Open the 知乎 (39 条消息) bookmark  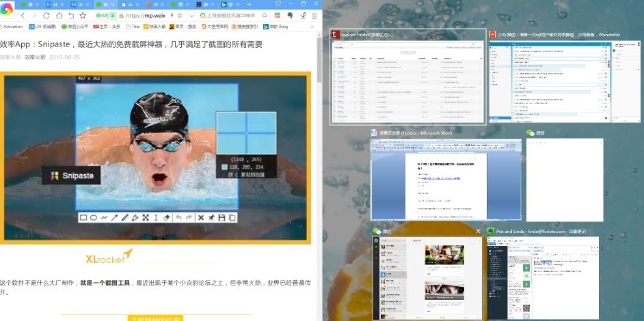[x=42, y=27]
